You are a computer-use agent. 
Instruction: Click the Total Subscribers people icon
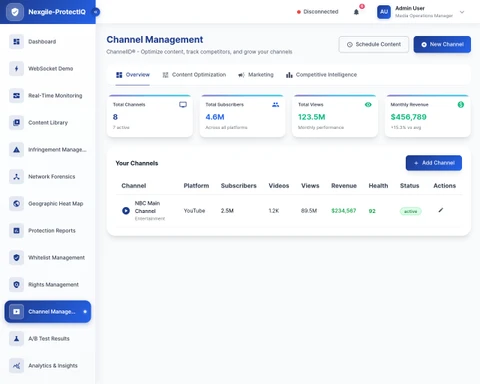point(275,105)
